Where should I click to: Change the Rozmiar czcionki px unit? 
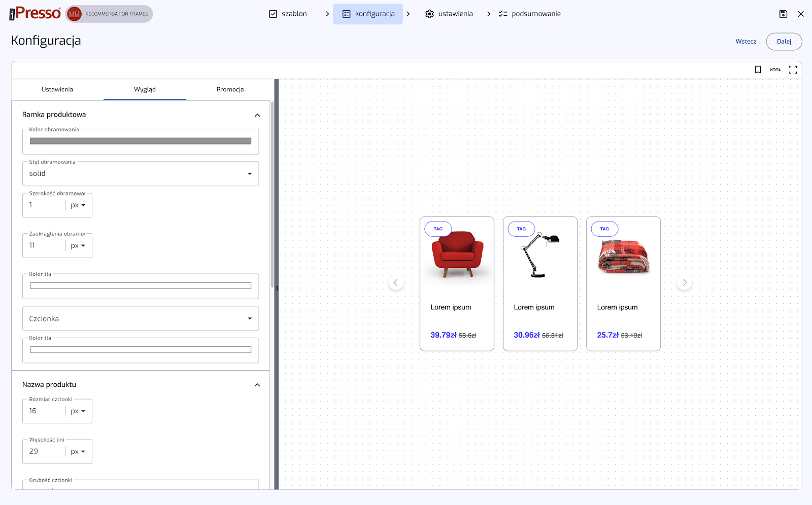tap(78, 411)
